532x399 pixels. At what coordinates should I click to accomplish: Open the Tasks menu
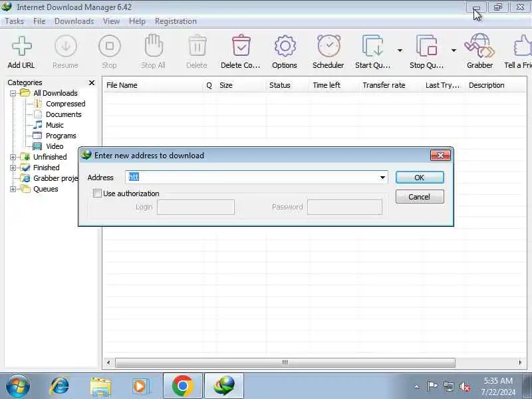(14, 21)
